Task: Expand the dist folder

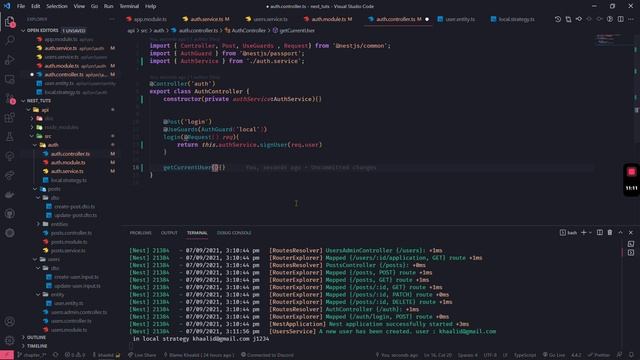Action: [x=32, y=118]
